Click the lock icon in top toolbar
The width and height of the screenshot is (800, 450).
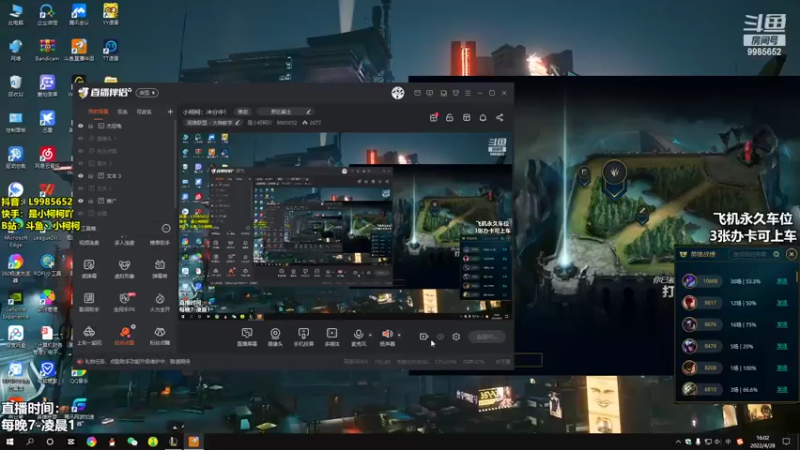point(449,117)
